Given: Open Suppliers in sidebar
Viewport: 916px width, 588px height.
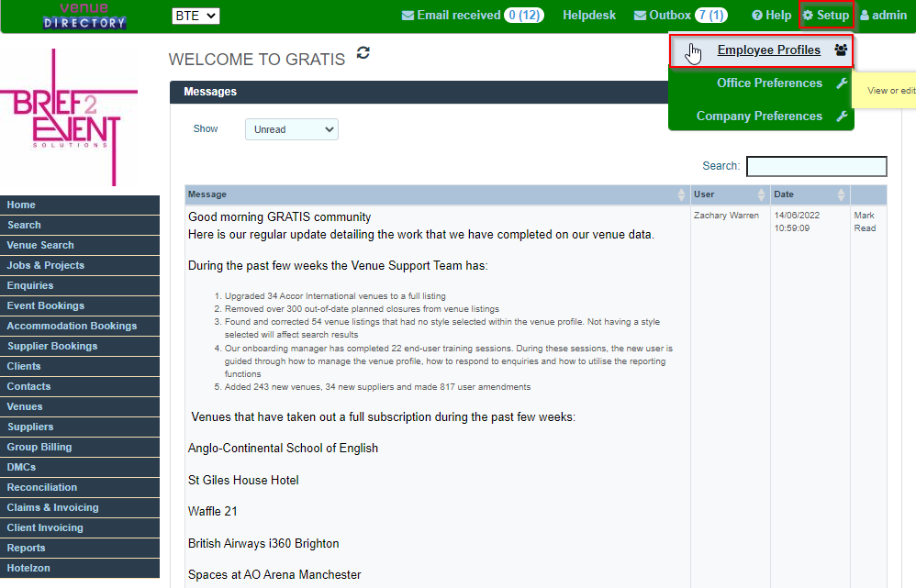Looking at the screenshot, I should tap(80, 427).
